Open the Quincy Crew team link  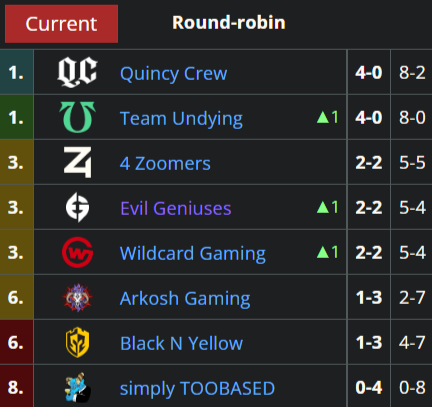173,73
